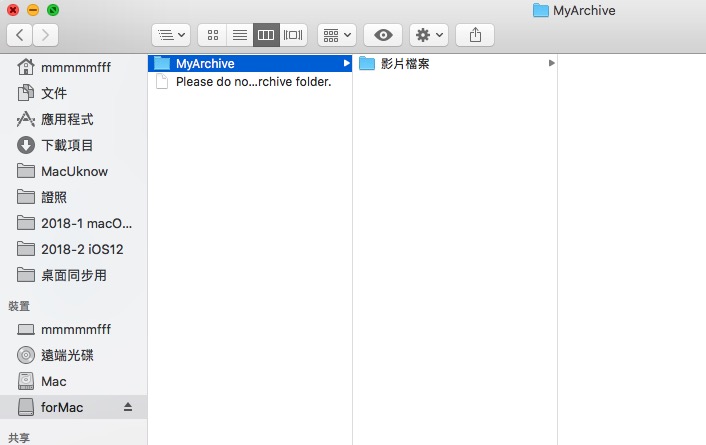706x445 pixels.
Task: Go forward to next folder
Action: pyautogui.click(x=45, y=35)
